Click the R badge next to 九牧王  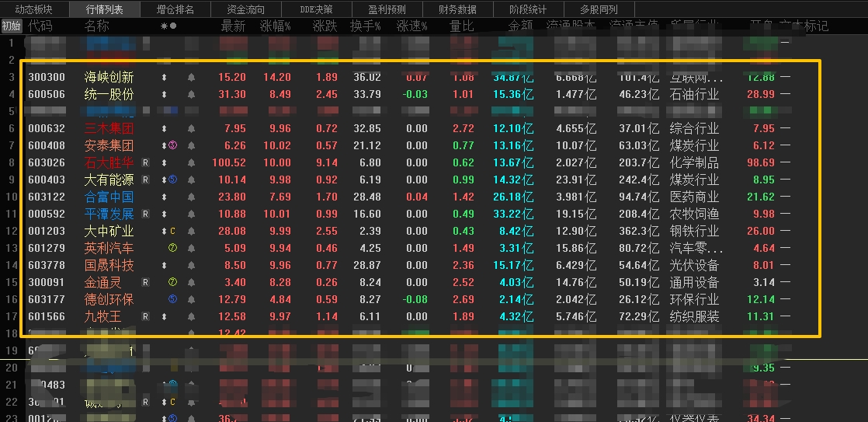point(146,317)
